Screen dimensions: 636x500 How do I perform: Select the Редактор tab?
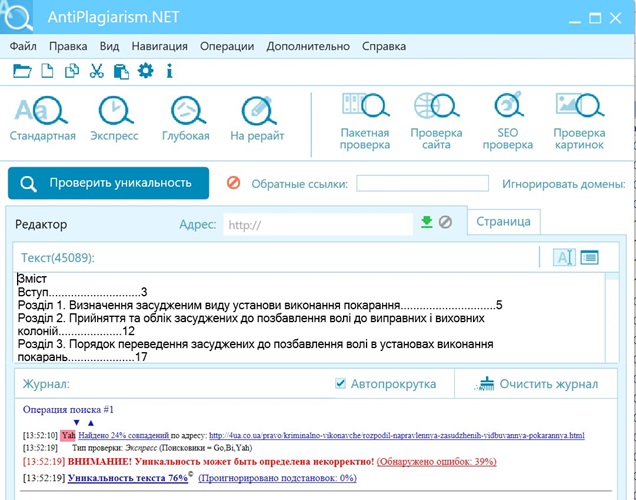(41, 224)
